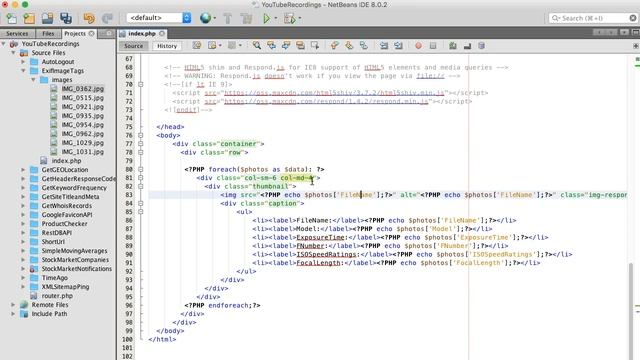The image size is (640, 360).
Task: Expand the Remote Files node
Action: 13,305
